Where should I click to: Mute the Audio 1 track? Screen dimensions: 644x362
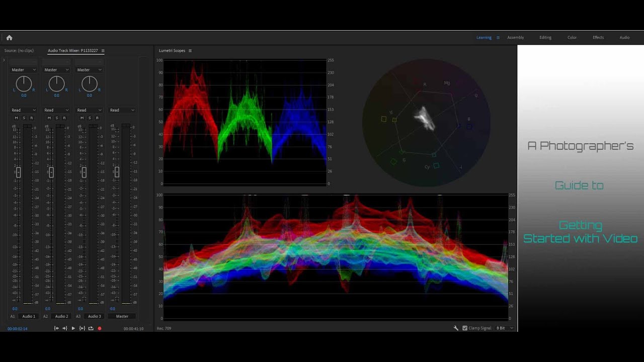[16, 118]
